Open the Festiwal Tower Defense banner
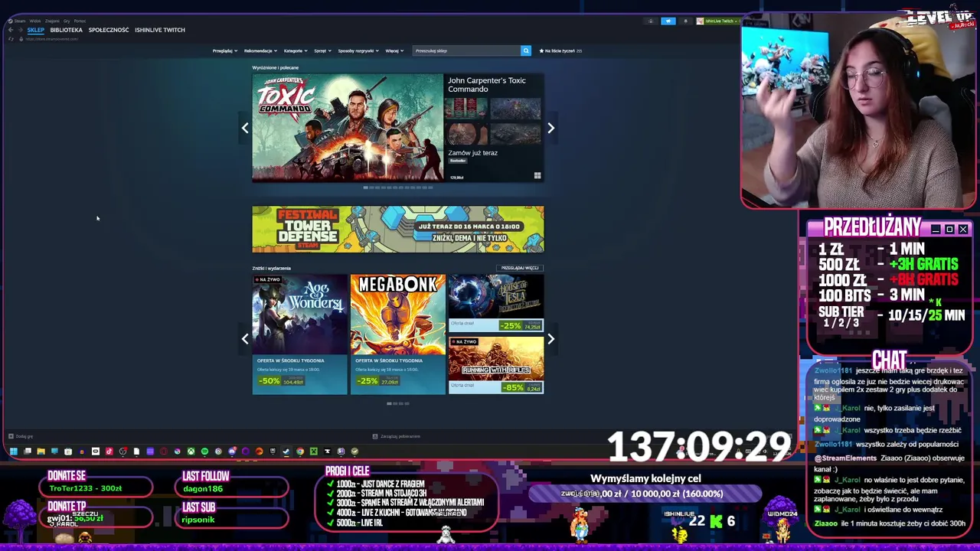 click(x=398, y=229)
